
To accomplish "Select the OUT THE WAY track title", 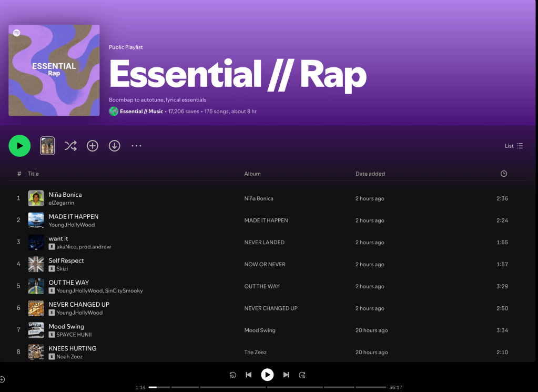I will point(68,283).
